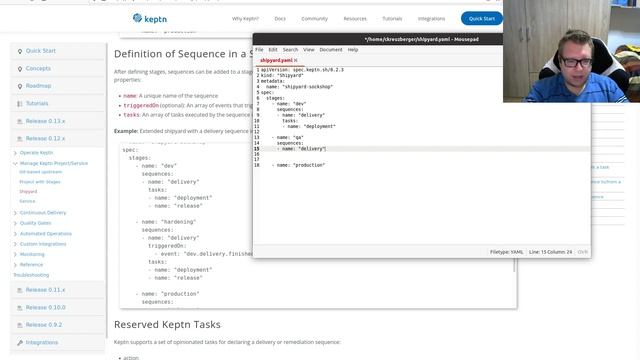Click the icon beside Release 0.13.x
Screen dimensions: 640x360
[x=20, y=122]
